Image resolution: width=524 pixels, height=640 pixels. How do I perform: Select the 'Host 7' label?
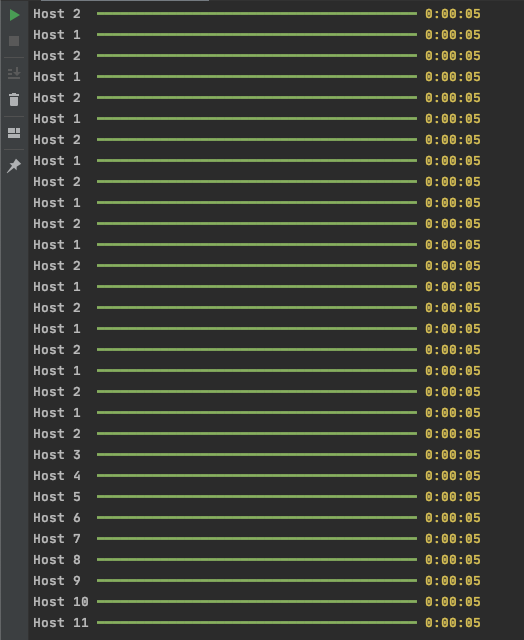(57, 539)
